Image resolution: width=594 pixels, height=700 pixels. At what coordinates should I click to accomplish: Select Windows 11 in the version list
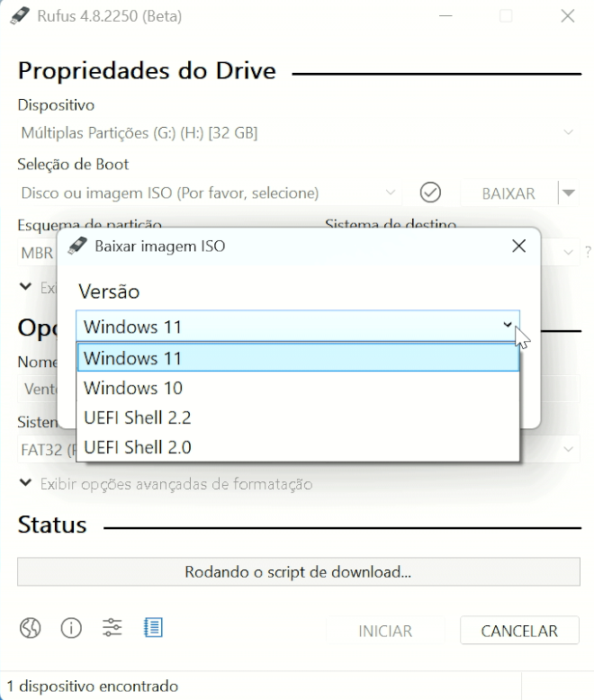click(x=298, y=358)
